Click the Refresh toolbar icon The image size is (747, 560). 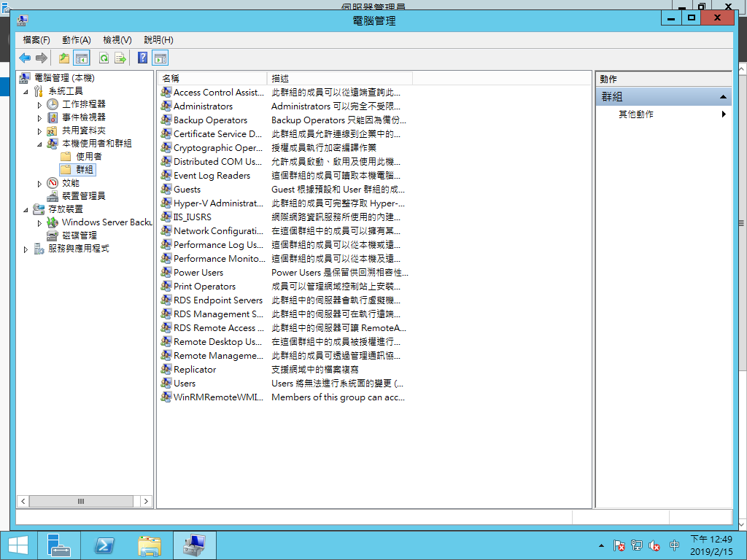click(104, 58)
